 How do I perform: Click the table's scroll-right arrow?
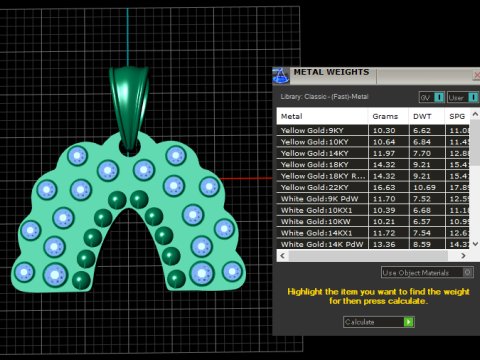pos(463,256)
